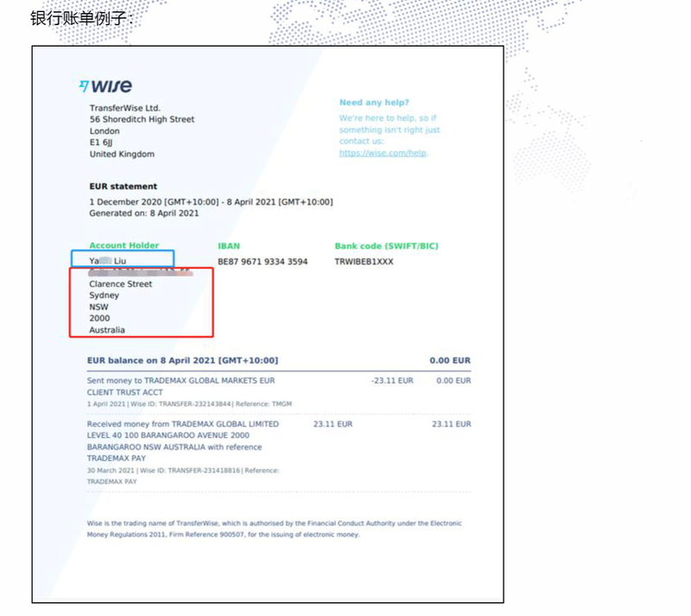This screenshot has height=616, width=691.
Task: Click the "Wise is the trading name" footer disclaimer
Action: pos(274,529)
